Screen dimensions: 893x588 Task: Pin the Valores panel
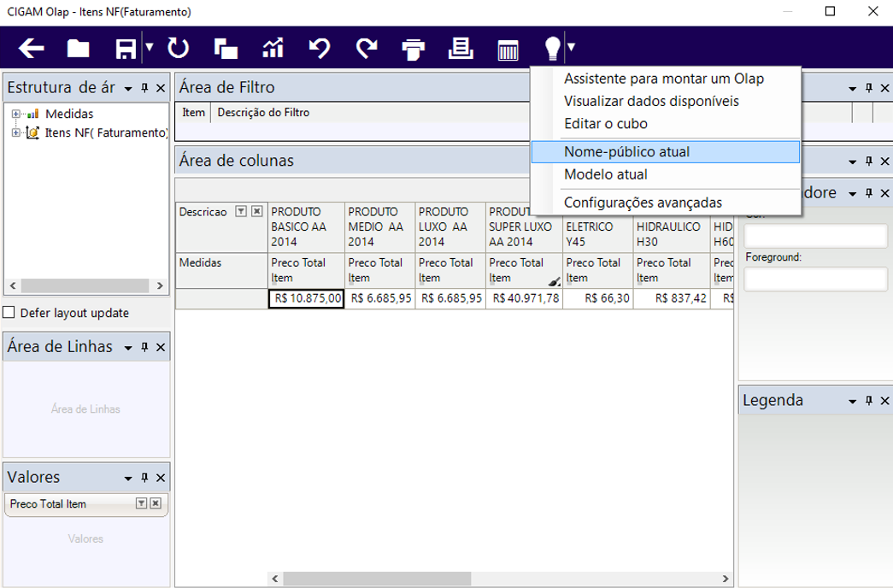pos(144,479)
